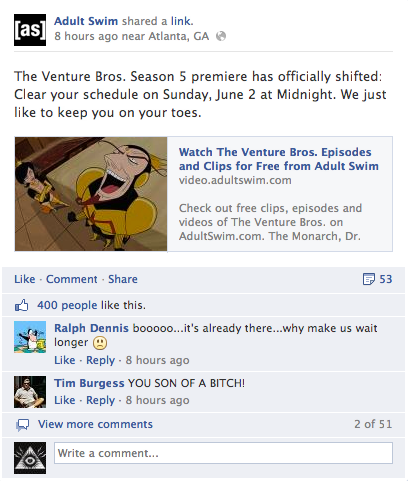
Task: Click the comments count note icon
Action: coord(369,279)
